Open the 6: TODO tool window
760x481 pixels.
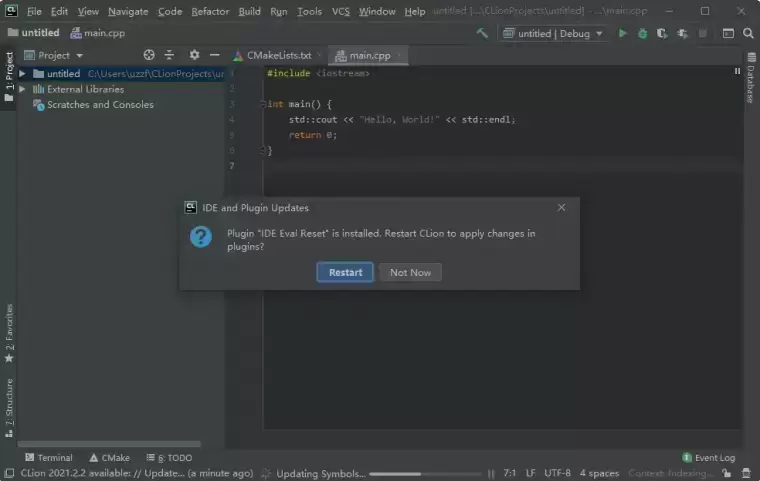169,458
